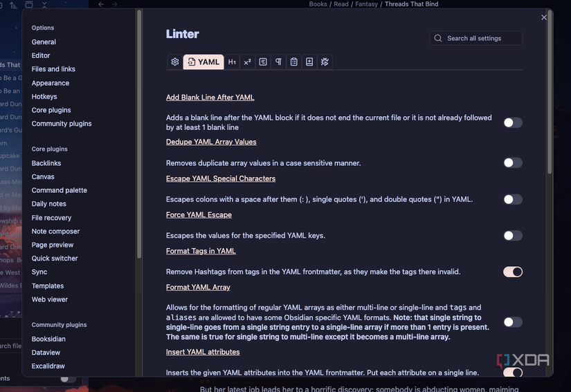Open Force YAML Escape link
Screen dimensions: 571x392
click(x=199, y=215)
